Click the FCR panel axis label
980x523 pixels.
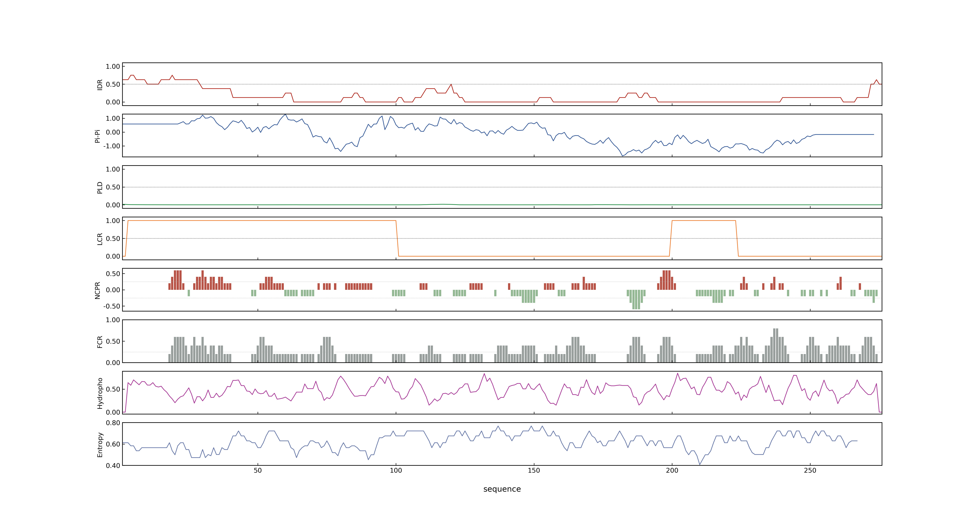coord(100,341)
